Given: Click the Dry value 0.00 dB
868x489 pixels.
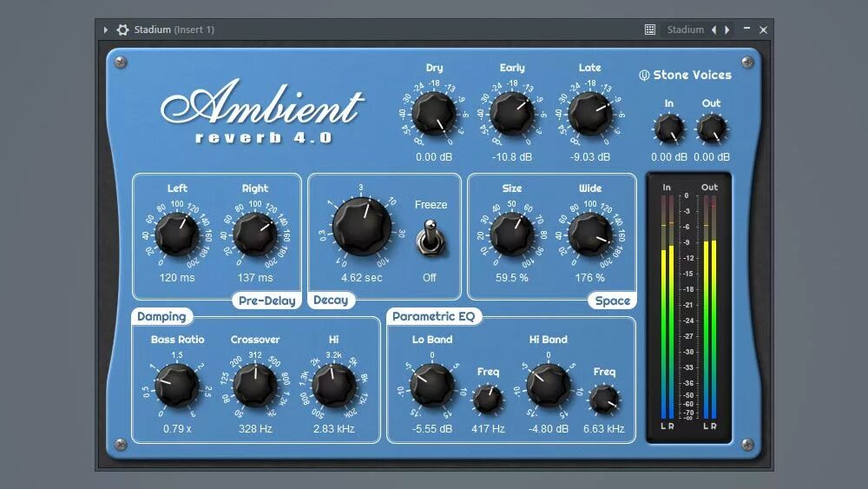Looking at the screenshot, I should pyautogui.click(x=434, y=157).
